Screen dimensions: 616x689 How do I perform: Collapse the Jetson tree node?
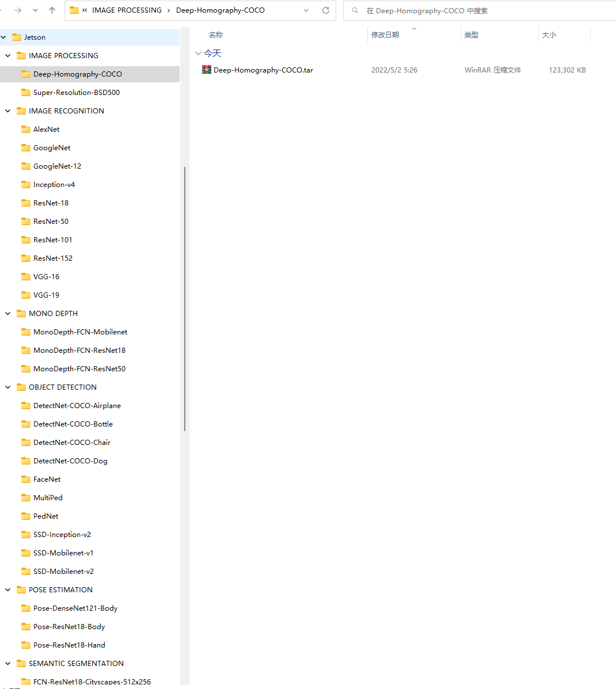coord(3,37)
